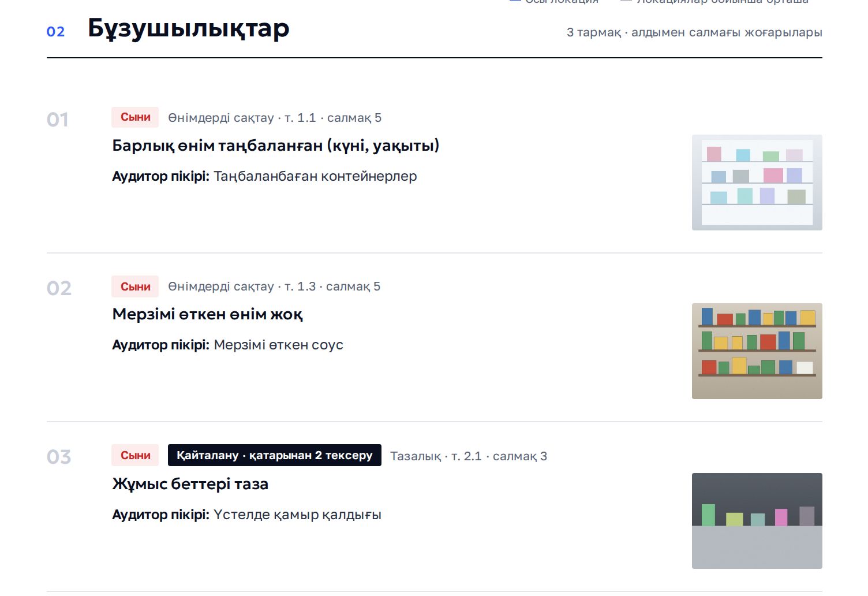Click the heading 'Барлық өнім таңбаланған (күні, уақыты)'
Image resolution: width=868 pixels, height=596 pixels.
(x=276, y=146)
